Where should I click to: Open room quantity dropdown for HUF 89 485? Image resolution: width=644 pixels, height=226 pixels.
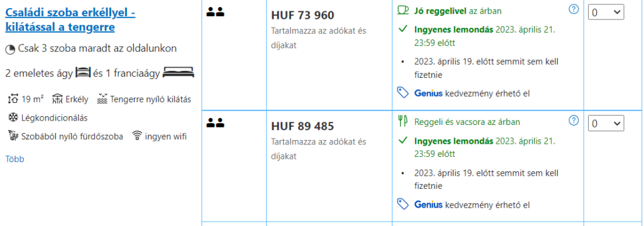[x=606, y=123]
